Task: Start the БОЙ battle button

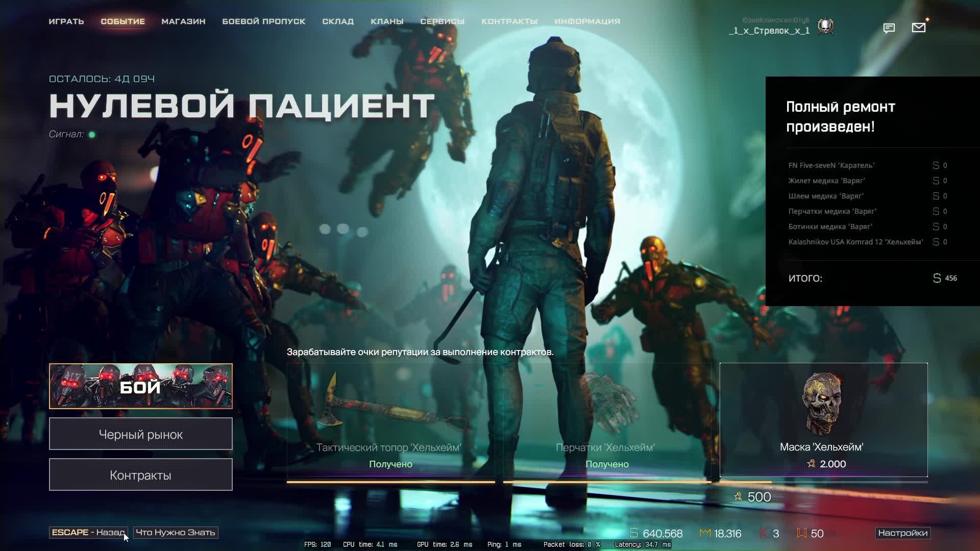Action: [140, 386]
